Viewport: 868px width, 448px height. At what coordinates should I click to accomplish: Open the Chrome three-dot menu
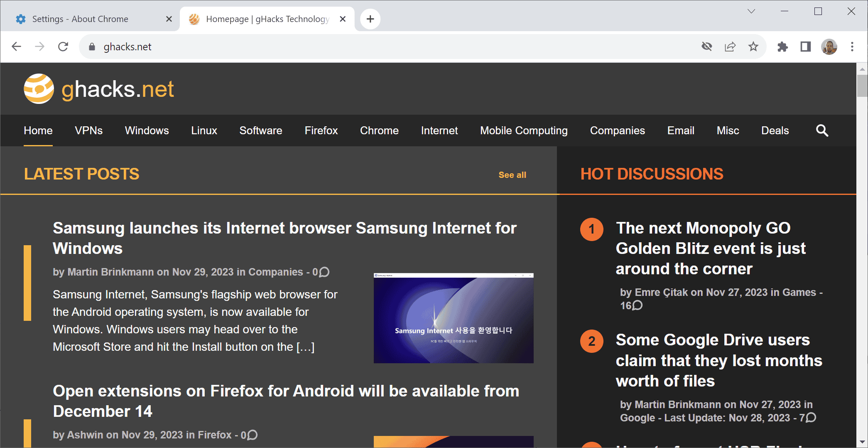[x=852, y=47]
